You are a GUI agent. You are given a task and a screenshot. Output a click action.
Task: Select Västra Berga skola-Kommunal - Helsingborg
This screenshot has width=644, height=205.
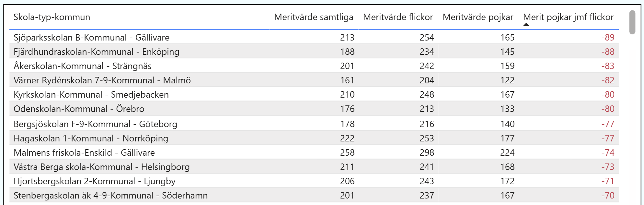pos(101,167)
